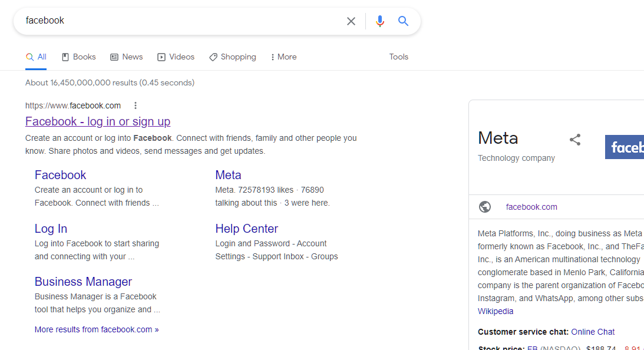
Task: Open the three-dot menu beside facebook.com URL
Action: click(136, 106)
